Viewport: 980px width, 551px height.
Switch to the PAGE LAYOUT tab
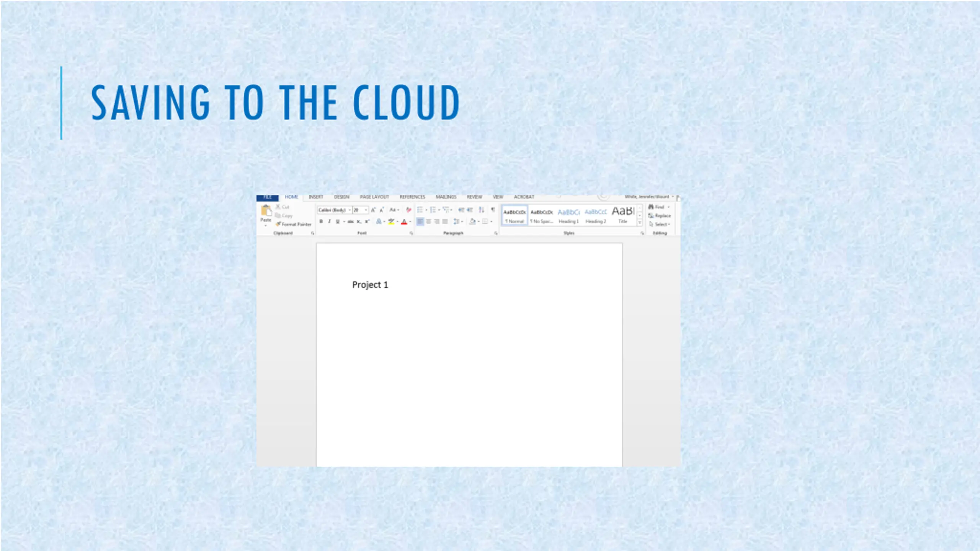point(374,197)
